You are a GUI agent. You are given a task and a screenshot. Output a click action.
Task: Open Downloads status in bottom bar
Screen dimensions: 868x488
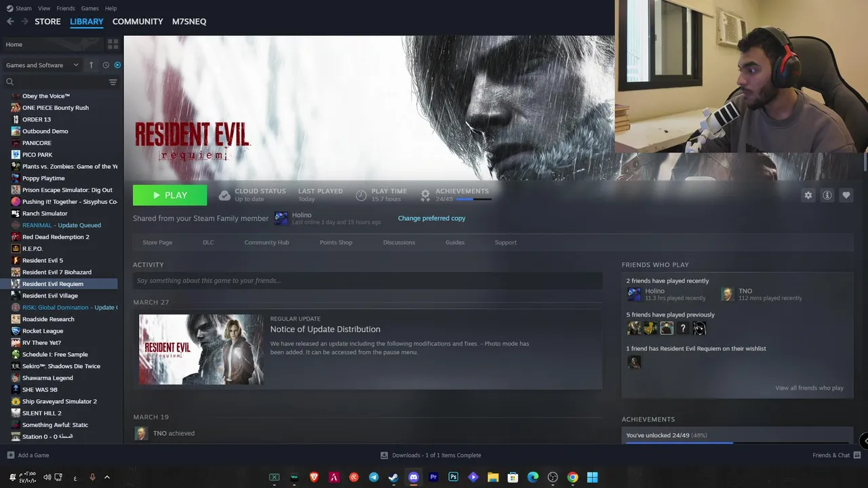click(431, 455)
